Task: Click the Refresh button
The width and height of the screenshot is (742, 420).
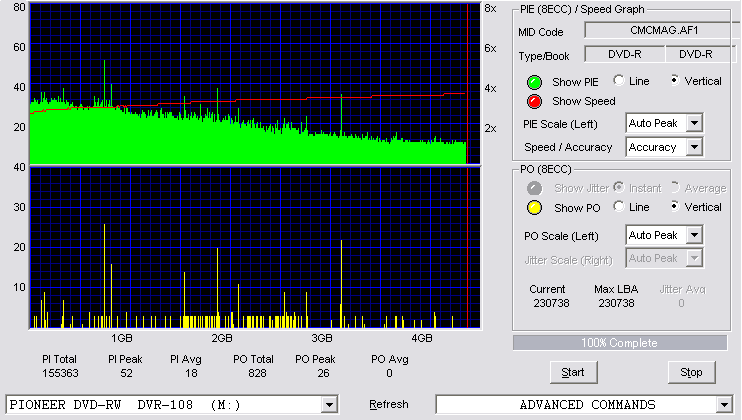Action: click(389, 404)
